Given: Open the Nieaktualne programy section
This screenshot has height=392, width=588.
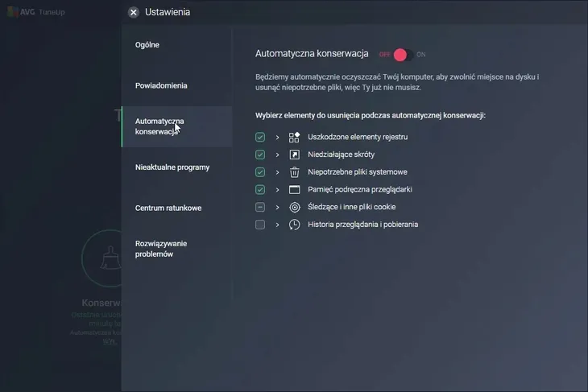Looking at the screenshot, I should tap(172, 167).
